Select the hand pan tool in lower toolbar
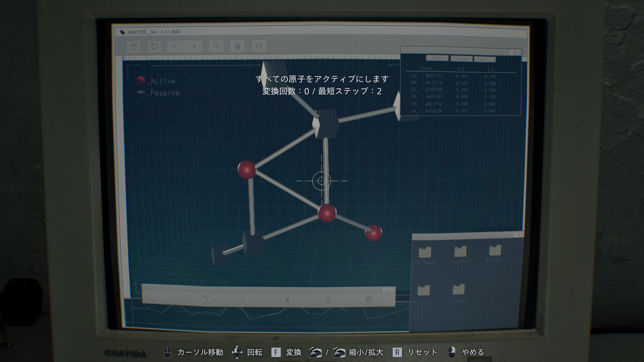Viewport: 644px width, 362px height. (x=328, y=299)
